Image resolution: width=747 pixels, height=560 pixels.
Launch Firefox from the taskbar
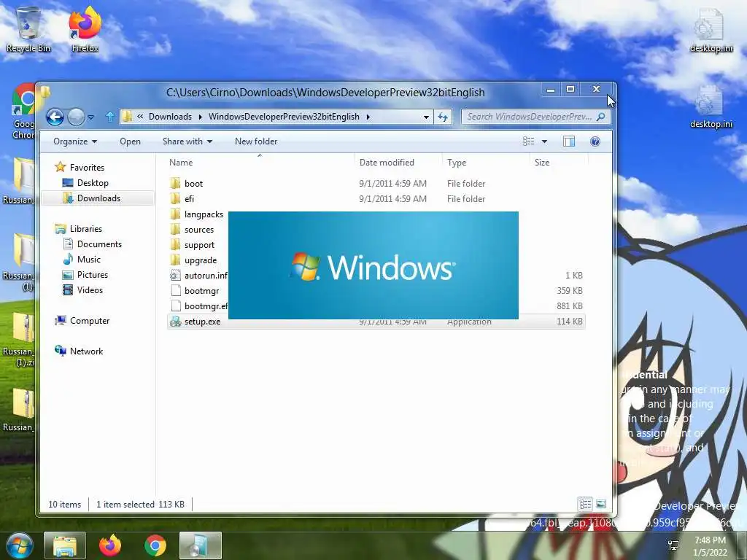click(110, 545)
